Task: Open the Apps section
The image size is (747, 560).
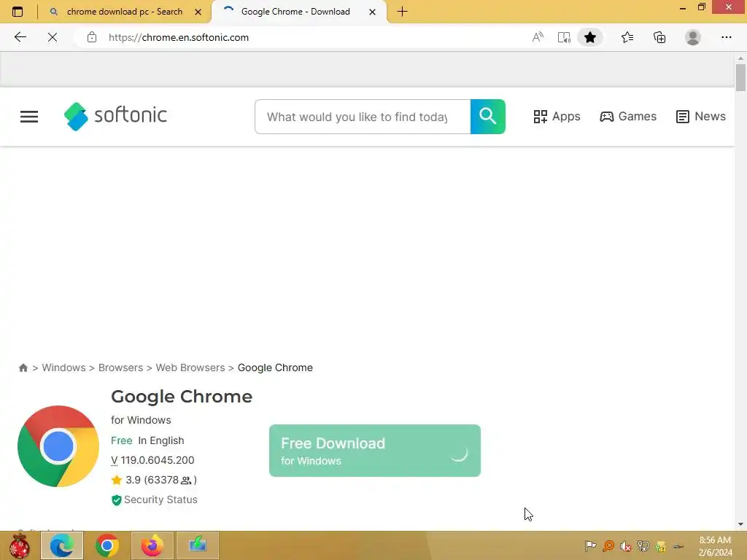Action: tap(557, 116)
